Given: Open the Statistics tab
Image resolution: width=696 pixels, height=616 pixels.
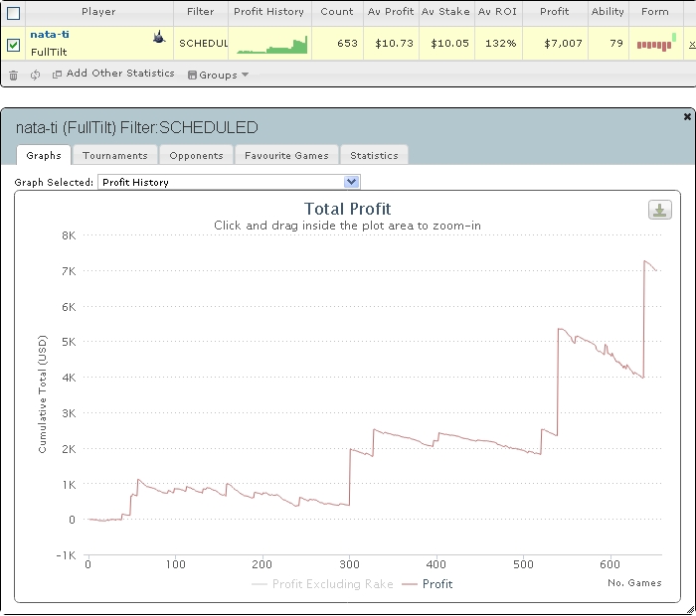Looking at the screenshot, I should (374, 155).
